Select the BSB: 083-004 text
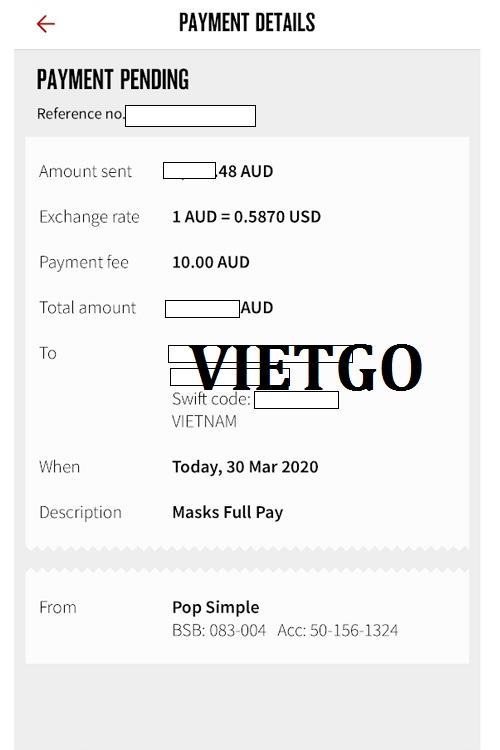Viewport: 500px width, 750px height. tap(219, 630)
